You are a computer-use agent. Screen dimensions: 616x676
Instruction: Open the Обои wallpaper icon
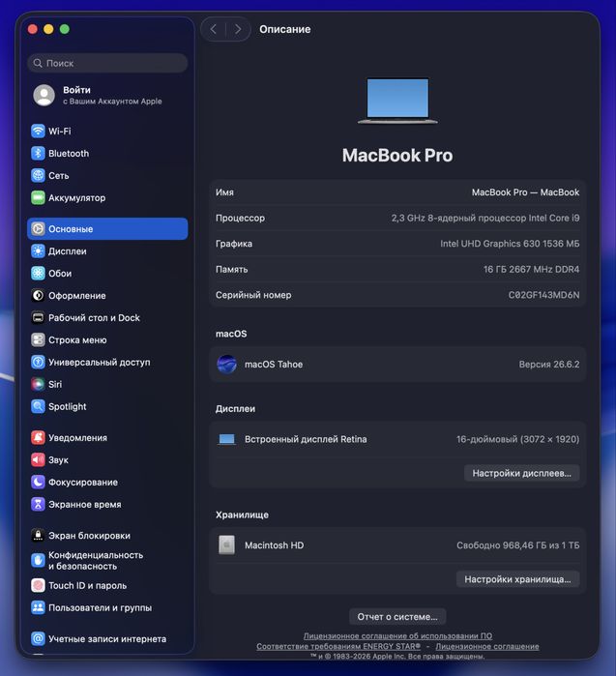click(x=38, y=274)
